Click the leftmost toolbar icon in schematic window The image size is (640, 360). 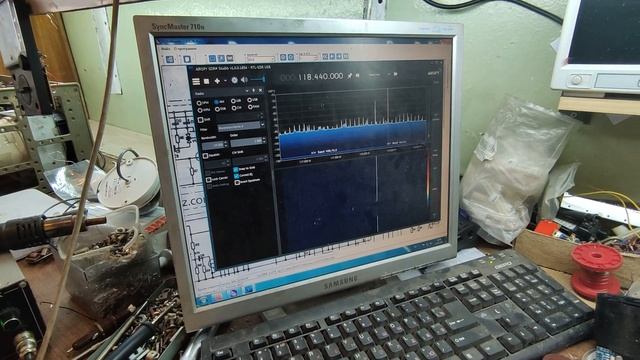(x=169, y=60)
